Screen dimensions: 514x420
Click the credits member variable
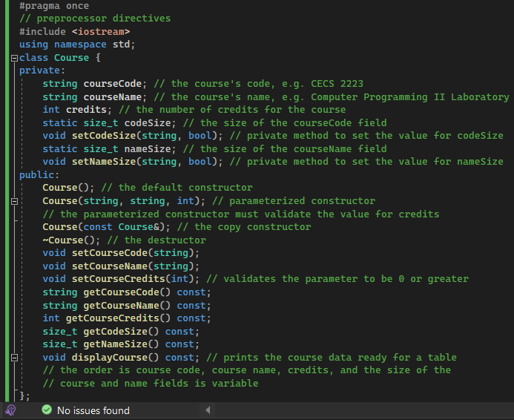coord(86,110)
